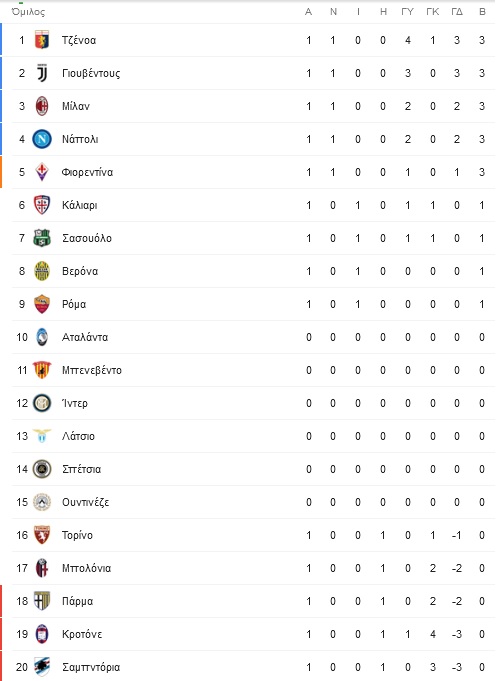Click the ΓΥ column header
The width and height of the screenshot is (498, 681).
click(x=407, y=12)
